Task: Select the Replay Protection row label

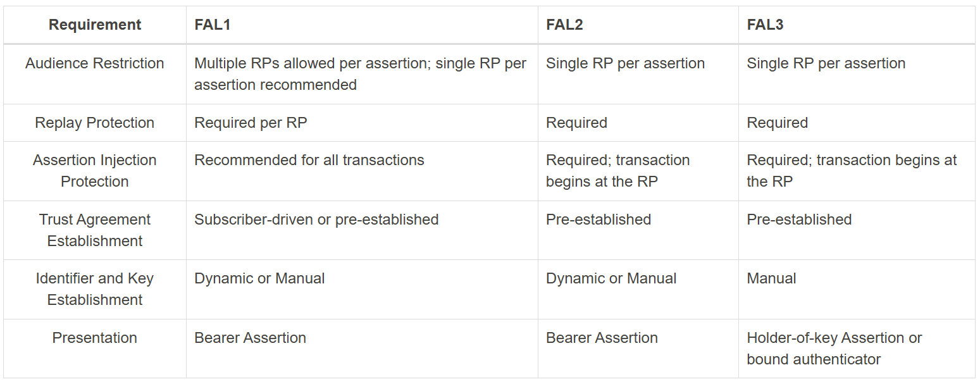Action: click(95, 123)
